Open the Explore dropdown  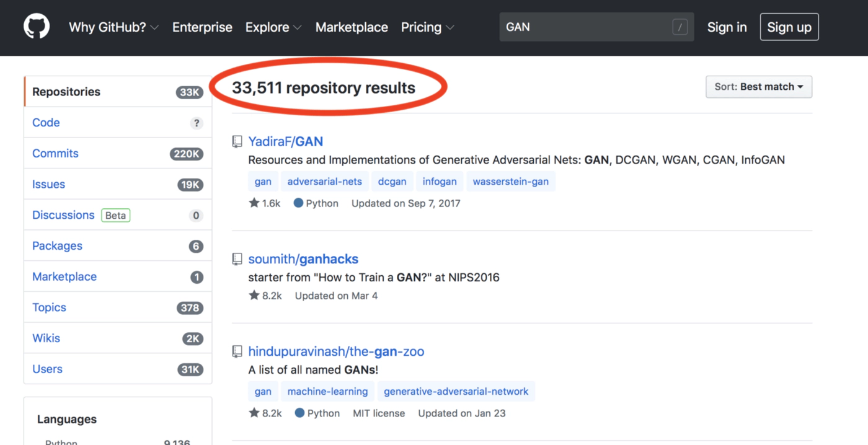(x=273, y=27)
